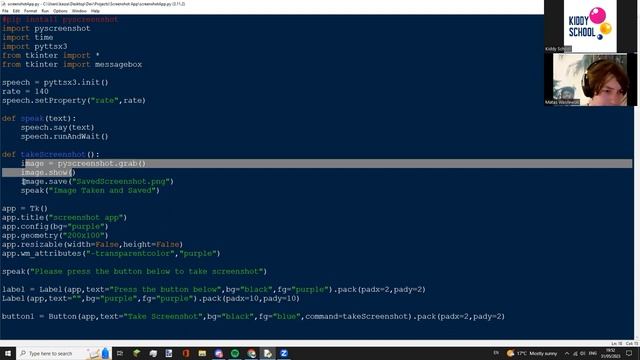Viewport: 640px width, 360px height.
Task: Open the red Office taskbar icon
Action: pos(186,353)
